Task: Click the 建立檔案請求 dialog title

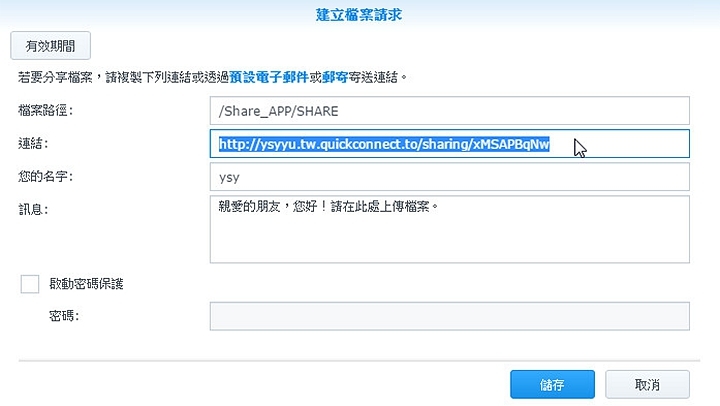Action: coord(359,15)
